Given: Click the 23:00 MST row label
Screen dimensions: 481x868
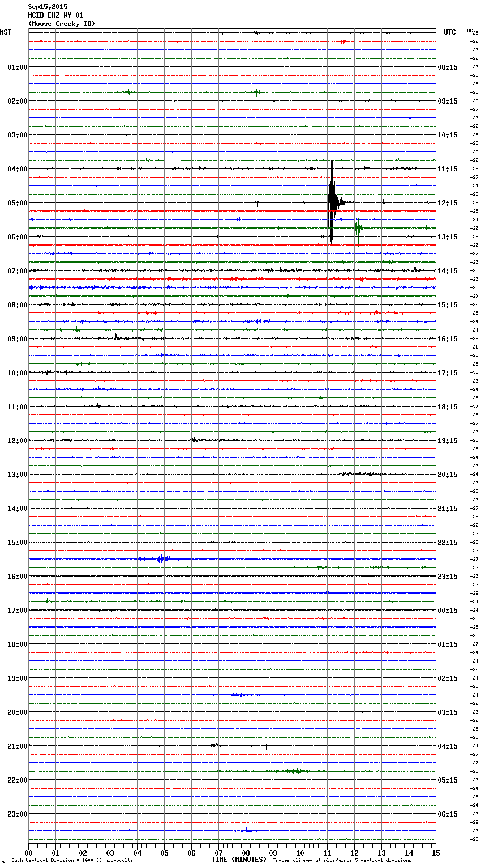Looking at the screenshot, I should click(x=17, y=814).
